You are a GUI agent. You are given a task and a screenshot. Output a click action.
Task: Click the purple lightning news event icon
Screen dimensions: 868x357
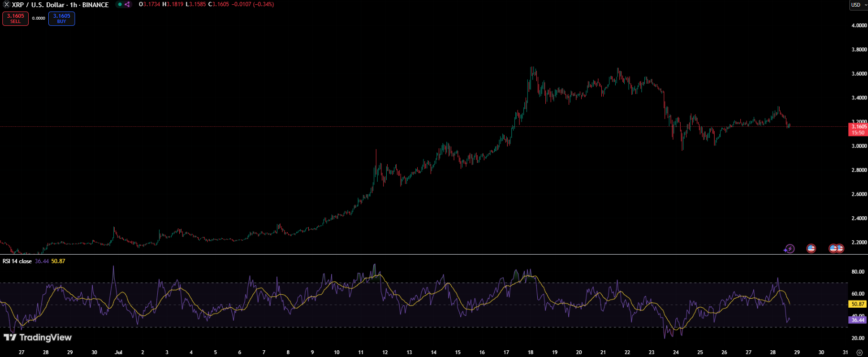(x=789, y=248)
